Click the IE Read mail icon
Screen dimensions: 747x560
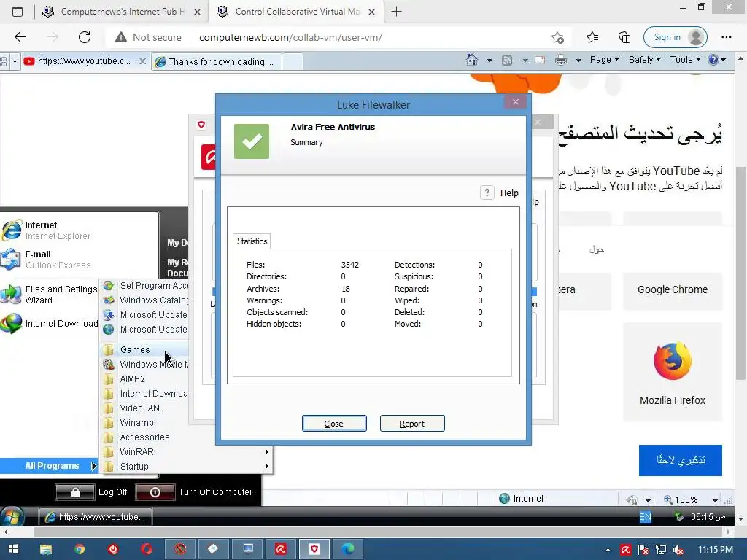(x=540, y=61)
